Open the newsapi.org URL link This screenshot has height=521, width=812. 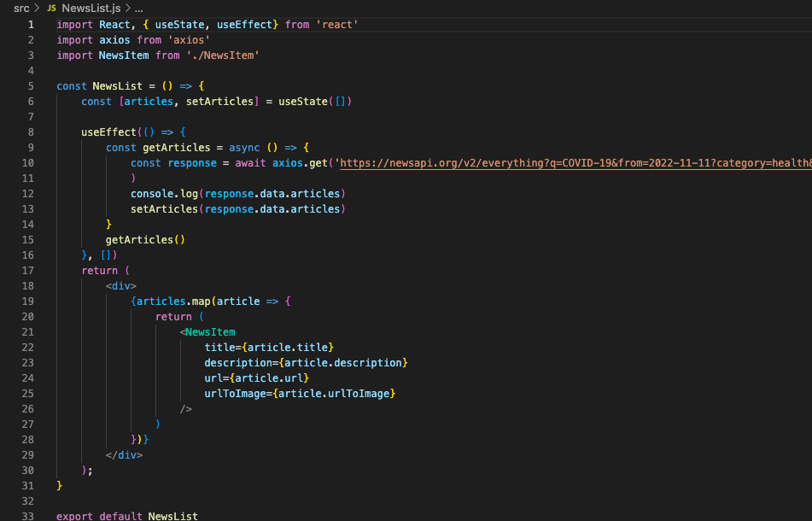tap(575, 163)
